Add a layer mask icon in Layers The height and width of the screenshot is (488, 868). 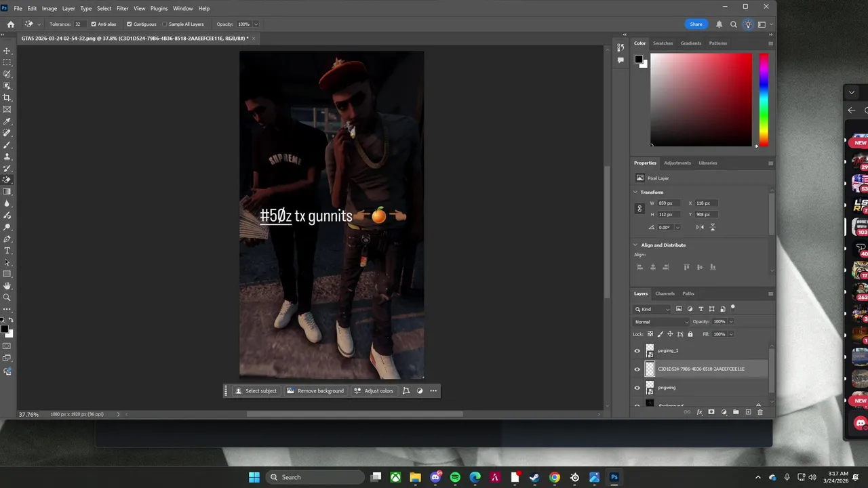pos(711,412)
